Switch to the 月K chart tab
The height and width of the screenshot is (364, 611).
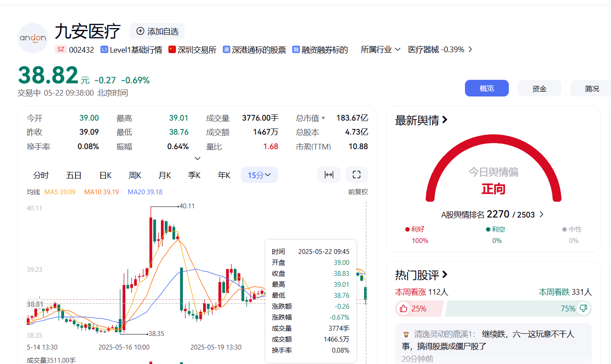(164, 175)
